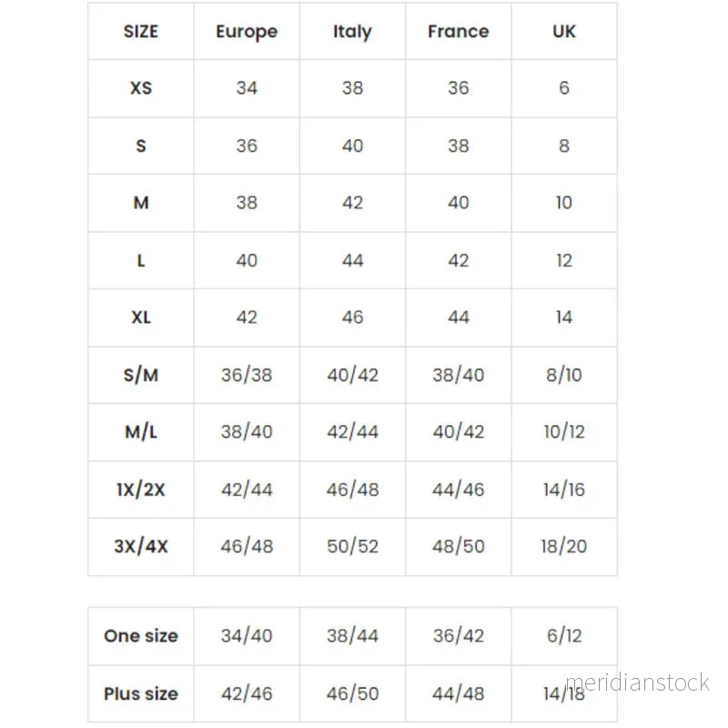Click the Italy column header
The height and width of the screenshot is (728, 728).
point(352,32)
